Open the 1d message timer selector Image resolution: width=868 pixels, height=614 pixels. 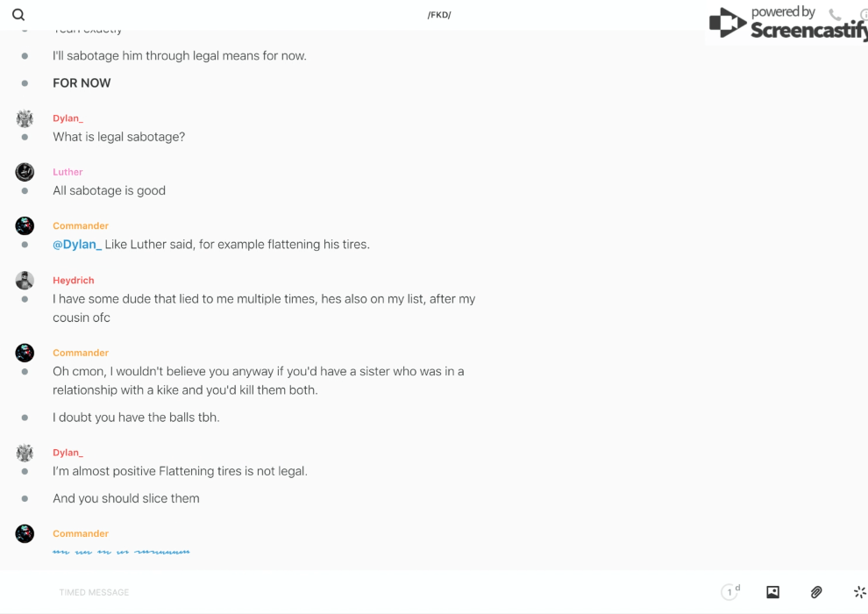point(729,592)
